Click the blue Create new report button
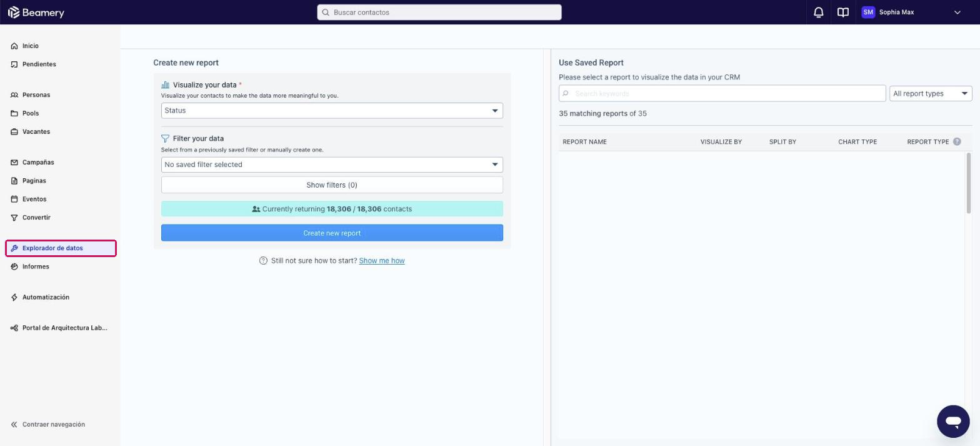 point(332,233)
